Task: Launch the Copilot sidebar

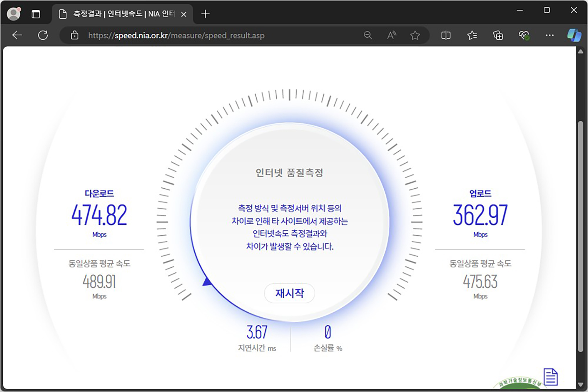Action: [574, 35]
